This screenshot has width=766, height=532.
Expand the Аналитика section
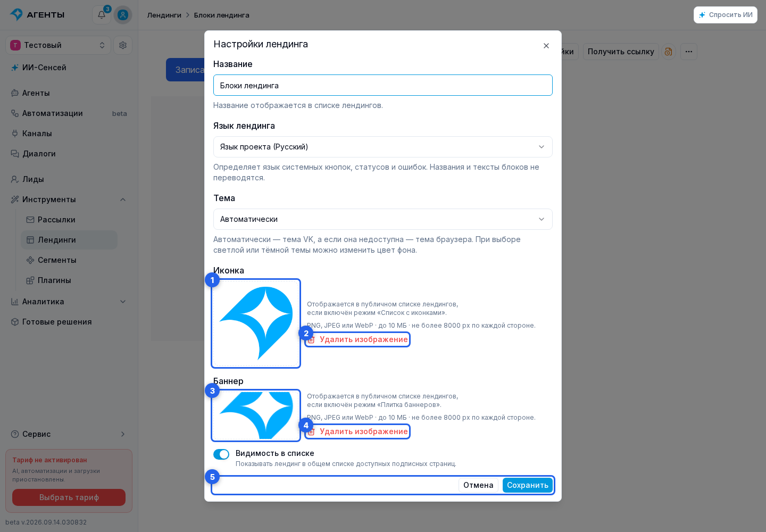123,302
